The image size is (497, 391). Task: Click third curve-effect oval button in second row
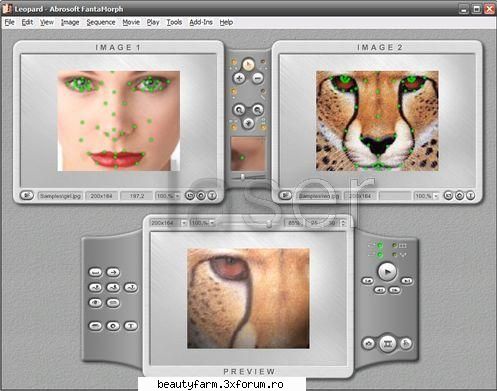click(x=131, y=287)
